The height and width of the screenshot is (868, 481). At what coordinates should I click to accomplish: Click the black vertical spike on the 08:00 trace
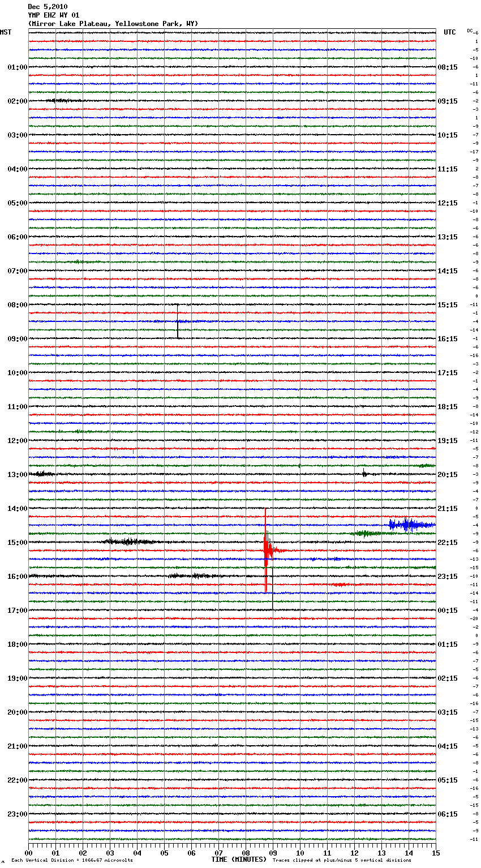tap(178, 321)
